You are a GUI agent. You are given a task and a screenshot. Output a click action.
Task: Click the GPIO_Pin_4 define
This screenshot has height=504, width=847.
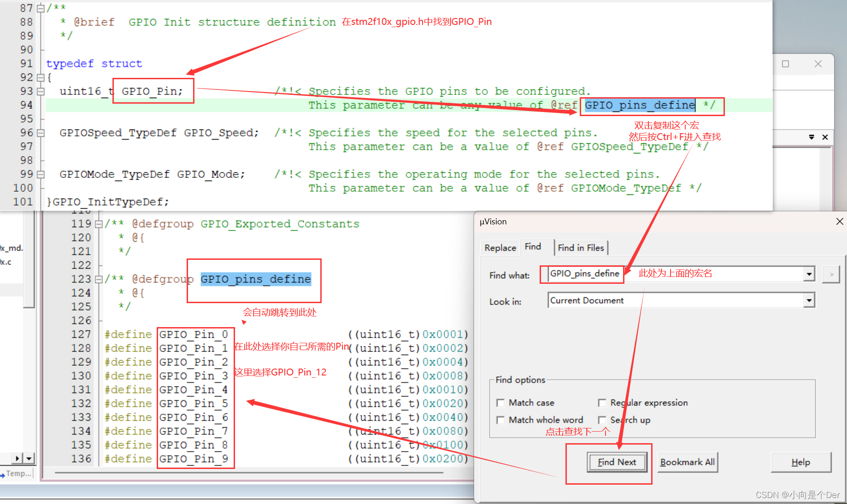(x=194, y=390)
